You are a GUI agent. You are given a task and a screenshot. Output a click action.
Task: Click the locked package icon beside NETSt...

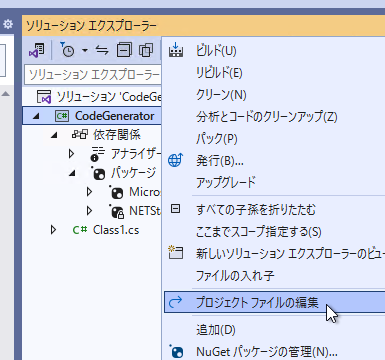[116, 211]
